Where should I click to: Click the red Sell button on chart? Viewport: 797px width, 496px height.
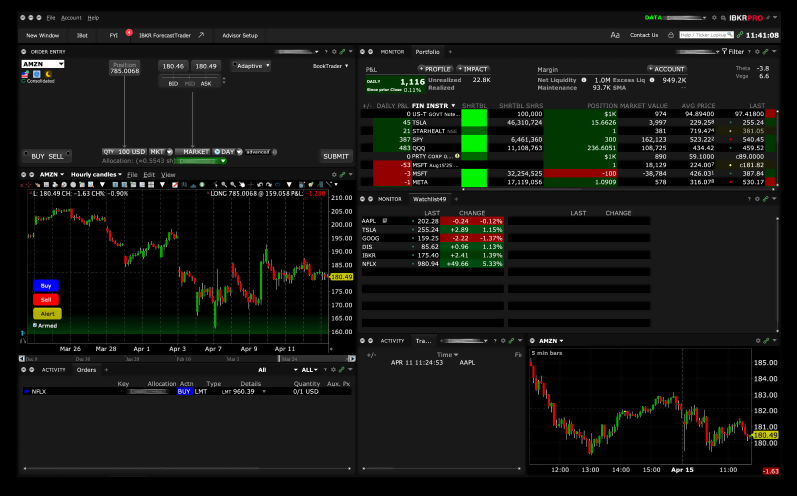tap(46, 300)
